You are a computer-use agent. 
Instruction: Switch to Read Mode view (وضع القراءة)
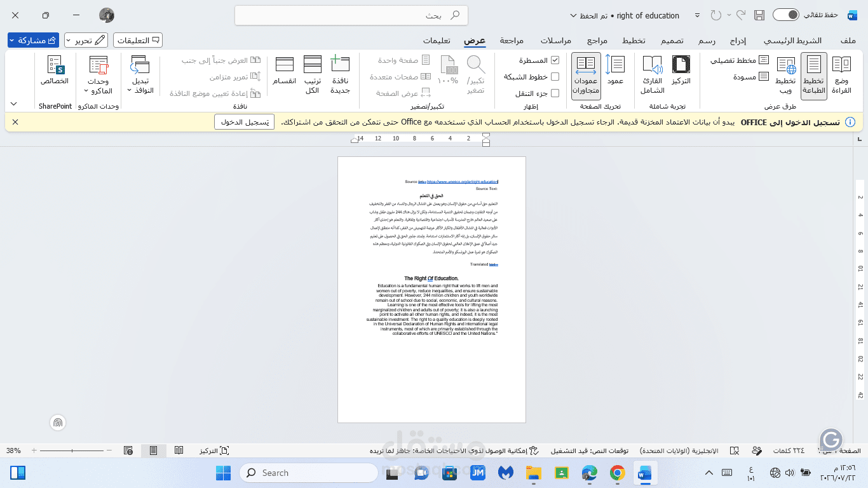point(841,75)
